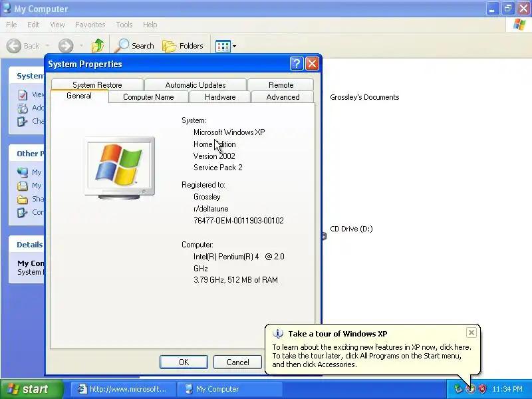Click the Shared Documents folder icon

(23, 199)
